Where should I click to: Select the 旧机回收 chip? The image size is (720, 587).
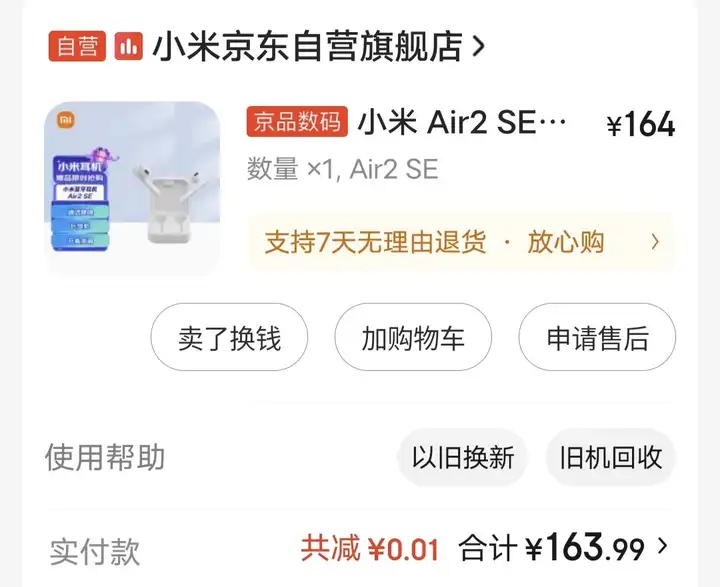[x=611, y=457]
